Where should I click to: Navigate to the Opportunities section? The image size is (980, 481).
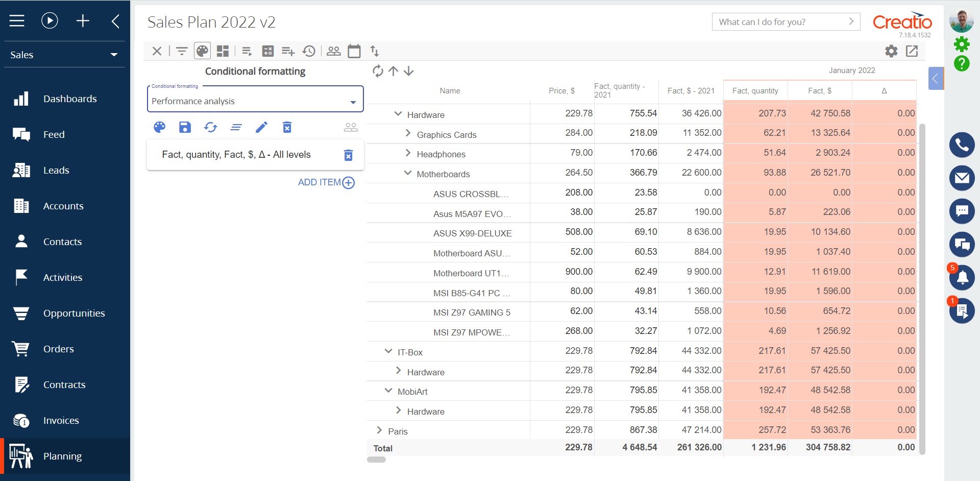[75, 313]
